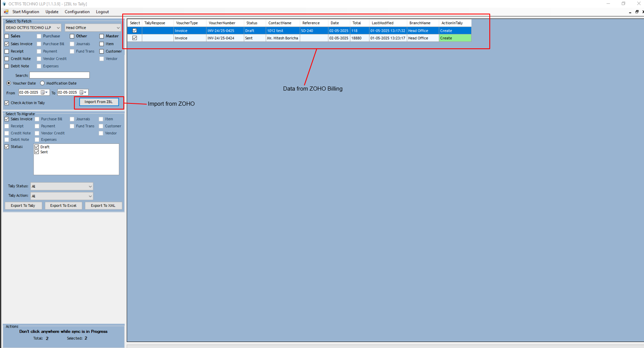The width and height of the screenshot is (644, 348).
Task: Open the Configuration menu
Action: point(77,12)
